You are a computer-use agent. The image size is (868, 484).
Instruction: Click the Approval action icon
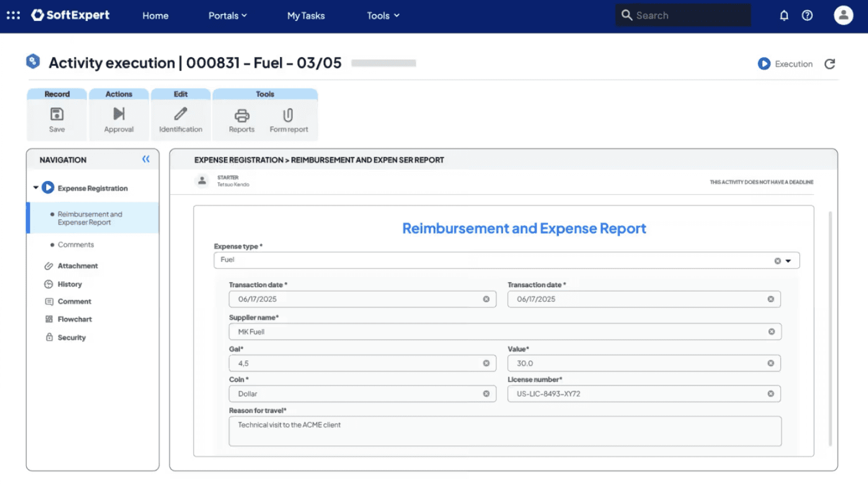119,114
